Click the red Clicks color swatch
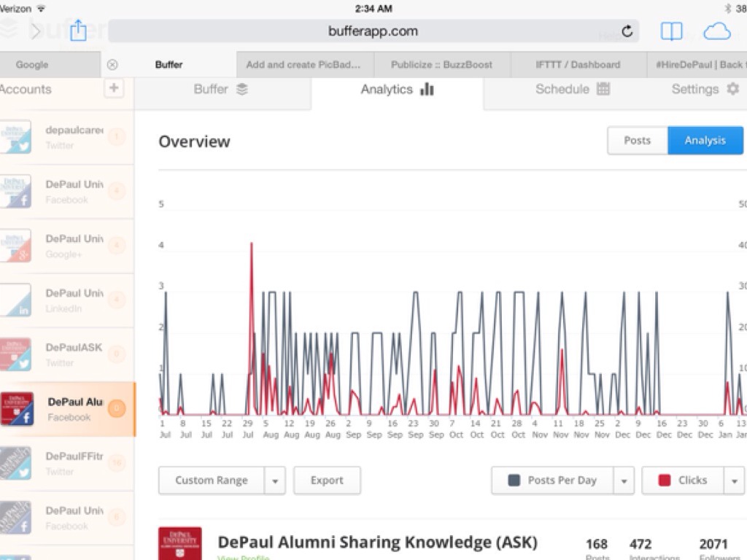The width and height of the screenshot is (747, 560). (664, 481)
